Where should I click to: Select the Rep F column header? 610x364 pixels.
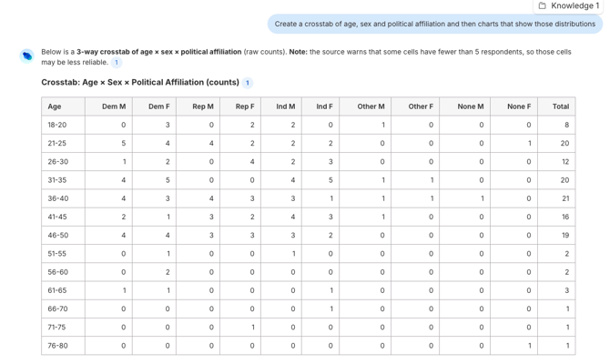(245, 106)
